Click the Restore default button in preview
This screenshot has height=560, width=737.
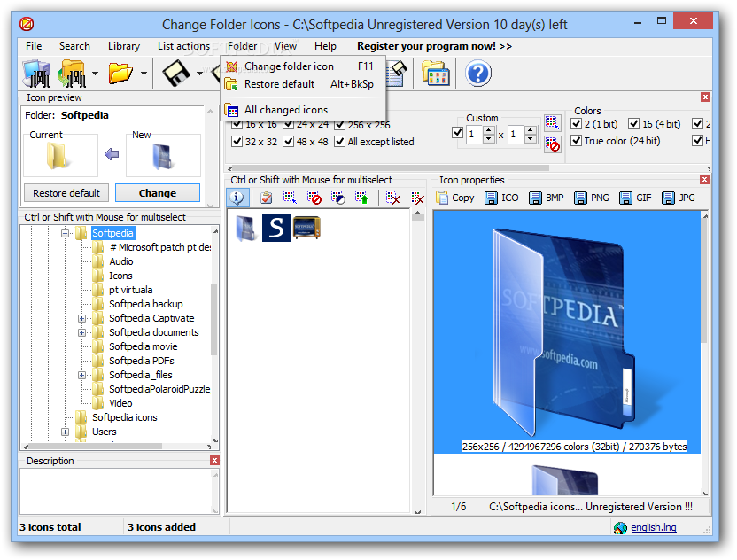(66, 193)
